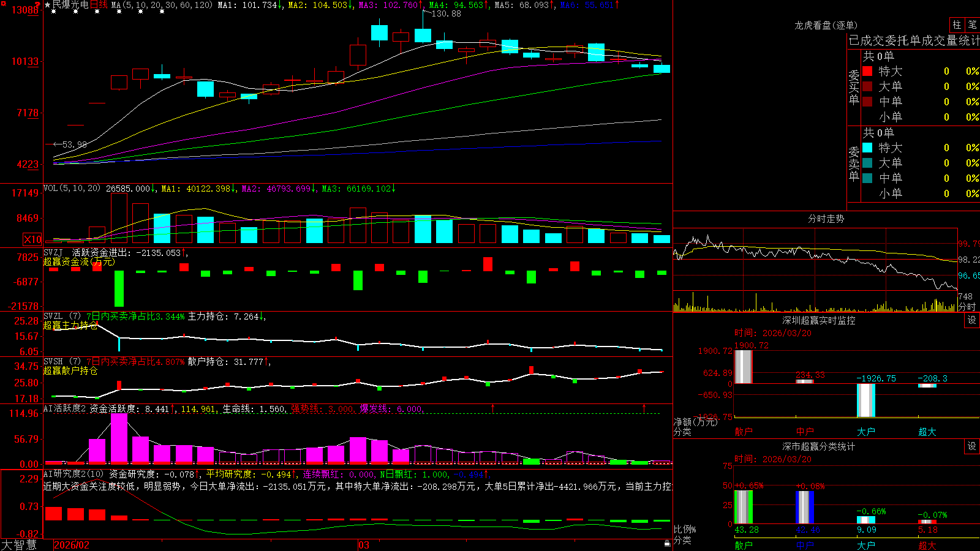Viewport: 980px width, 551px height.
Task: Click the small red icon in the top-left corner
Action: [5, 2]
